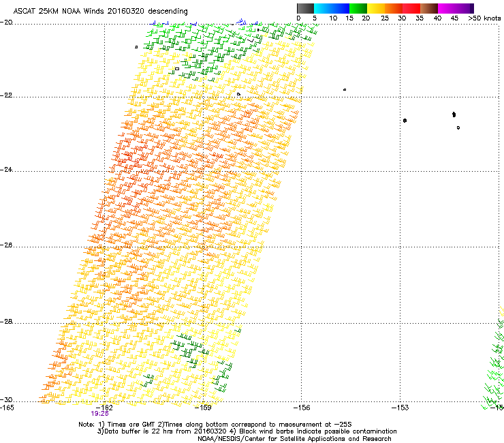Select the '10' legend scale label

(333, 18)
